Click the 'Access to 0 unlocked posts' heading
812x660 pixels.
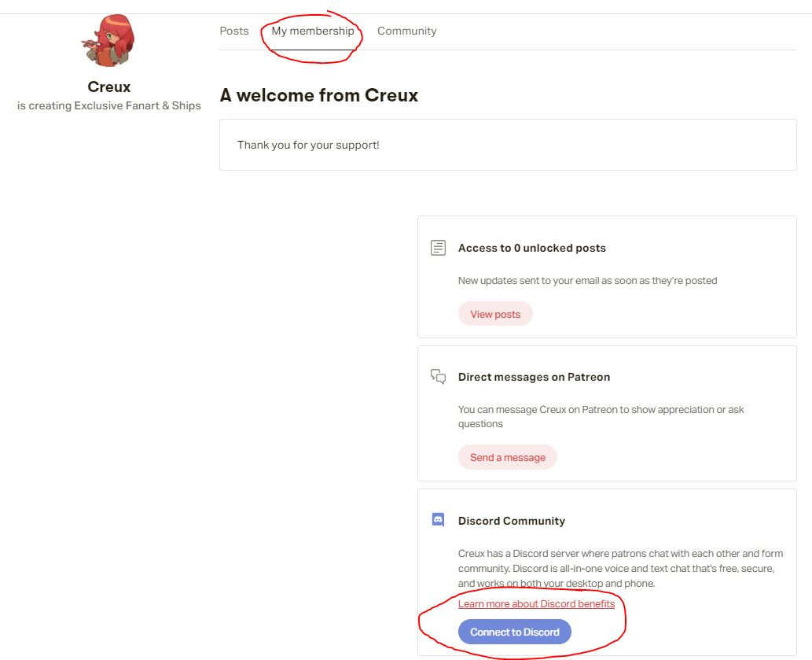click(x=532, y=248)
